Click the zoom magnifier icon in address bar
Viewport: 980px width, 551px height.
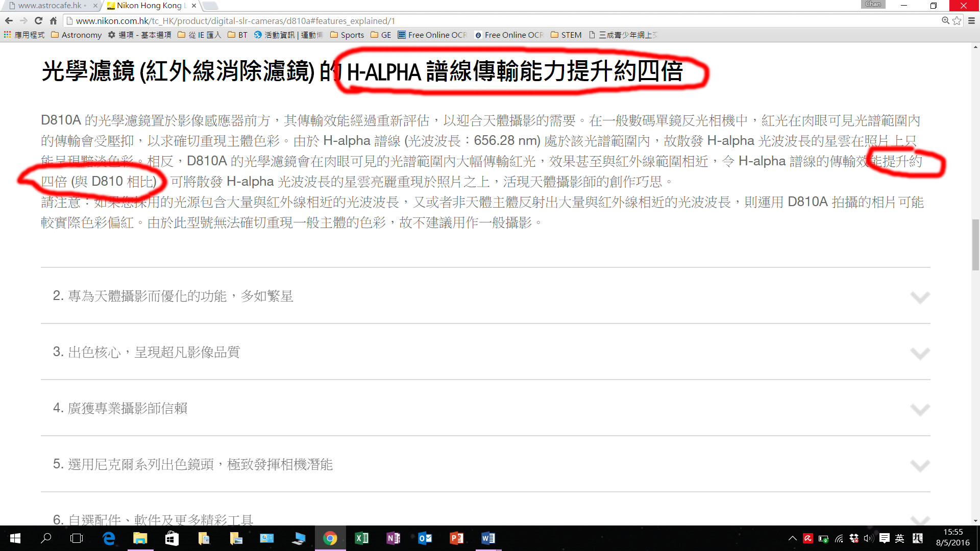(945, 21)
